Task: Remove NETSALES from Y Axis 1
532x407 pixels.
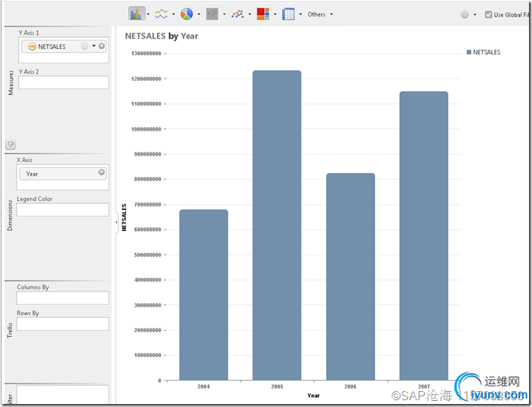Action: pyautogui.click(x=102, y=46)
